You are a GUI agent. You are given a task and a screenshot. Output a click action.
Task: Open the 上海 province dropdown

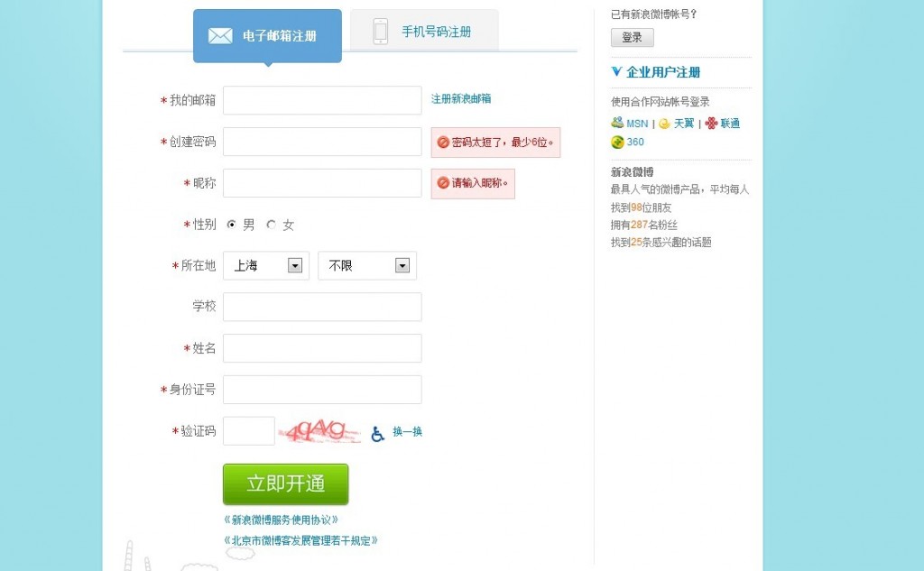[266, 266]
